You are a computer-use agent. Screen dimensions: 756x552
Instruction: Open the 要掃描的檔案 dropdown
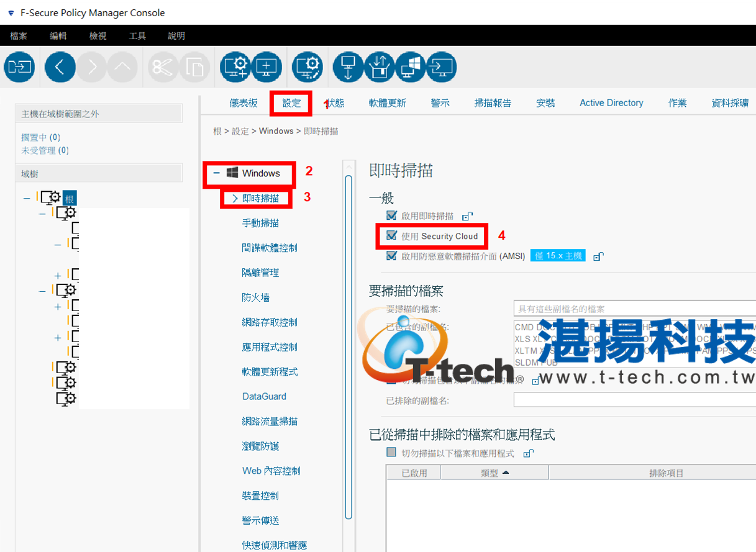(x=634, y=309)
